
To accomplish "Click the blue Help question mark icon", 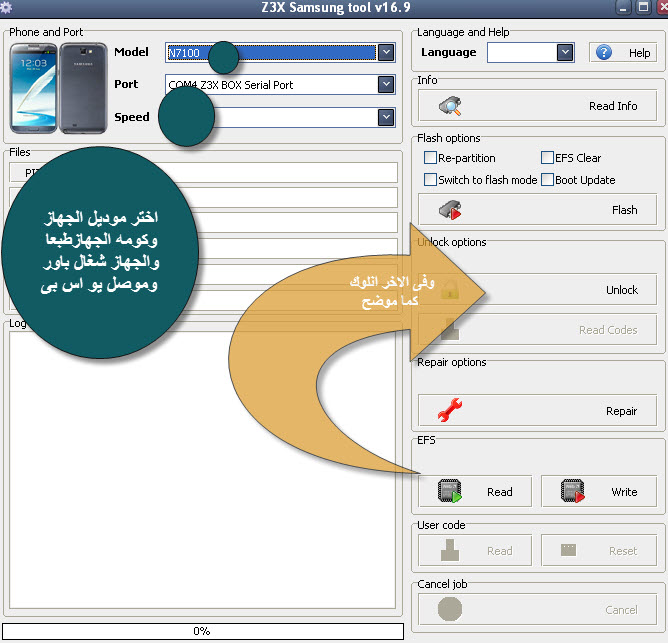I will [x=604, y=53].
